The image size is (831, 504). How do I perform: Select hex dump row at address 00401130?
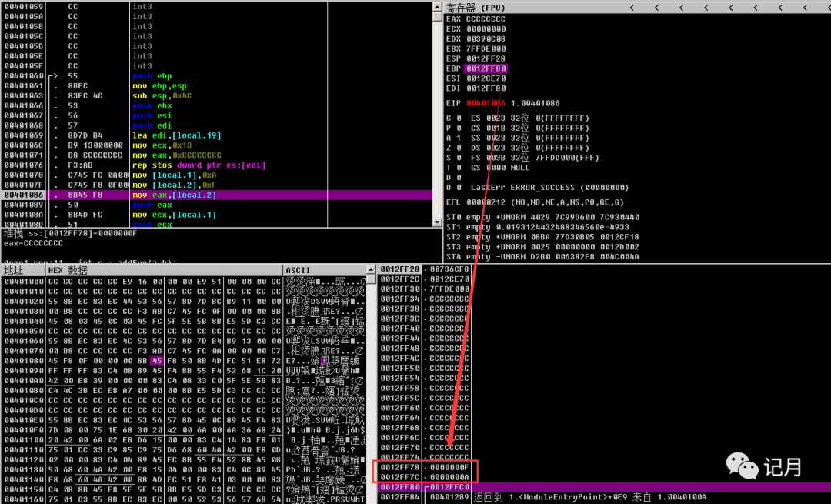pos(184,469)
